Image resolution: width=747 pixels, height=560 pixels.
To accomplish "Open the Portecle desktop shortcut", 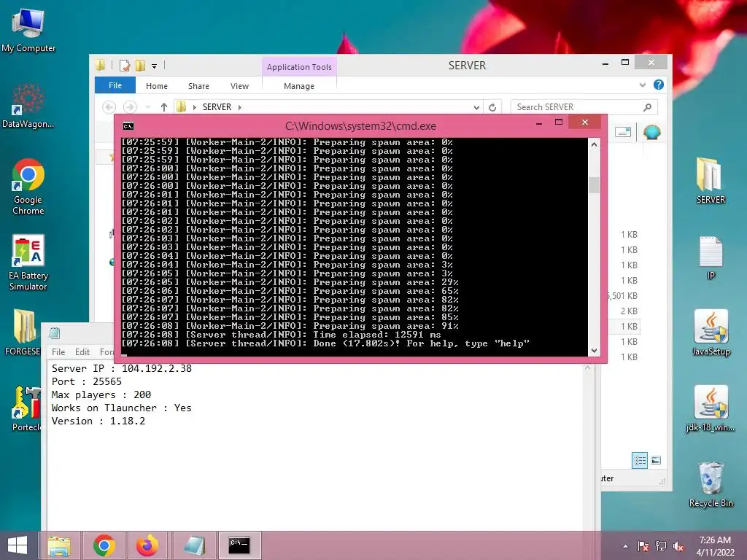I will 26,408.
